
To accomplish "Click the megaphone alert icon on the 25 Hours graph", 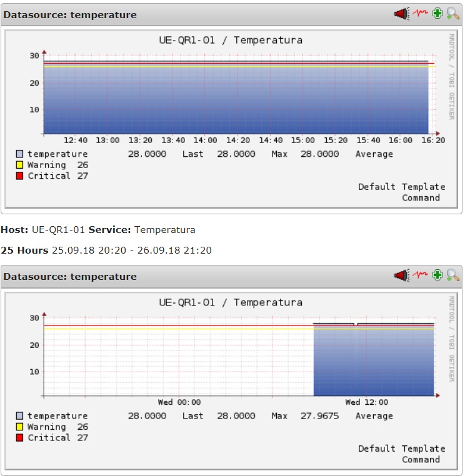I will tap(401, 275).
